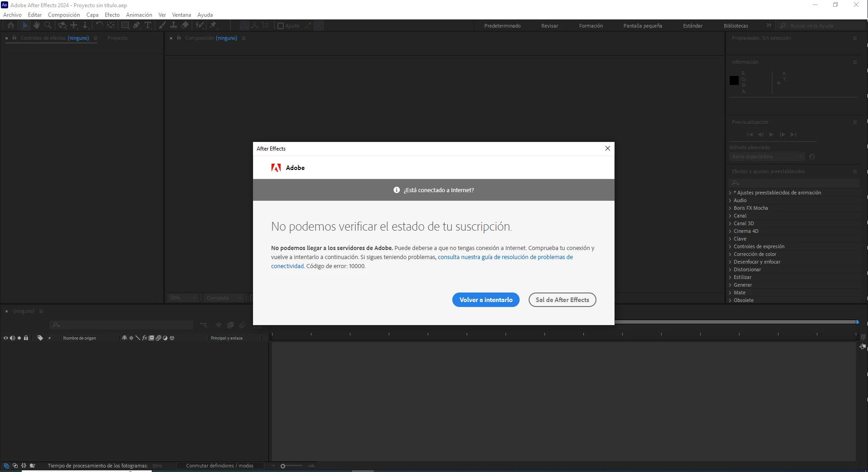Toggle the timeline Audio speaker column

tap(12, 338)
